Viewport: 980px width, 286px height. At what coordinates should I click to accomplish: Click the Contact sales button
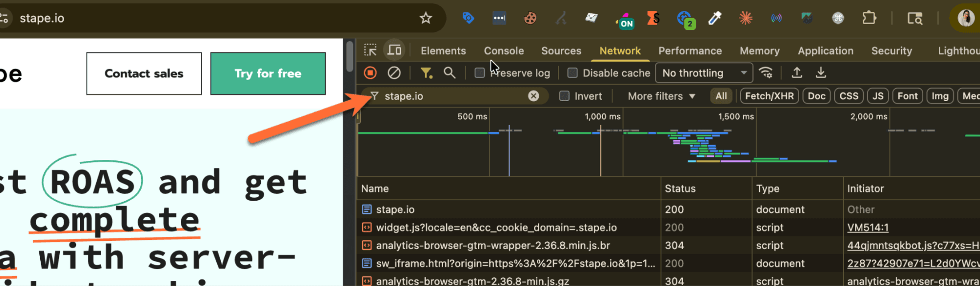(144, 74)
